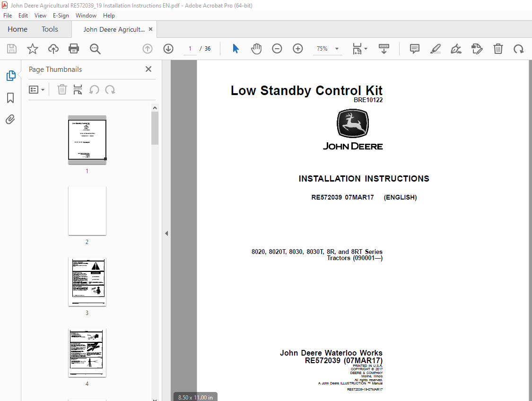
Task: Open Bookmarks panel icon
Action: 10,98
